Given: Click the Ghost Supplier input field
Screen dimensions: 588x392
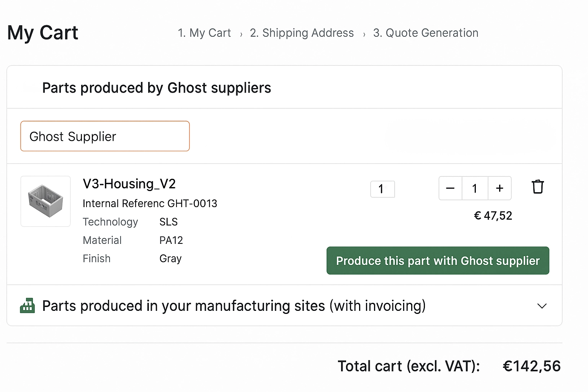Looking at the screenshot, I should pos(105,136).
